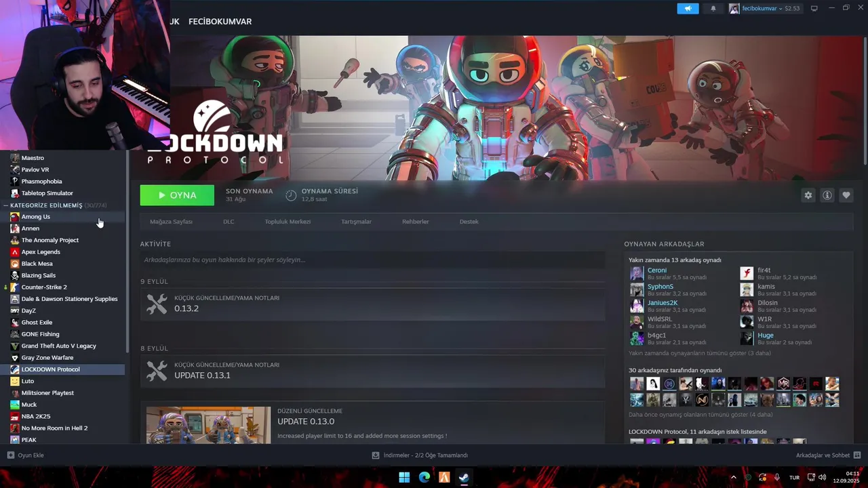This screenshot has height=488, width=868.
Task: Open friend Huge's profile
Action: [766, 335]
